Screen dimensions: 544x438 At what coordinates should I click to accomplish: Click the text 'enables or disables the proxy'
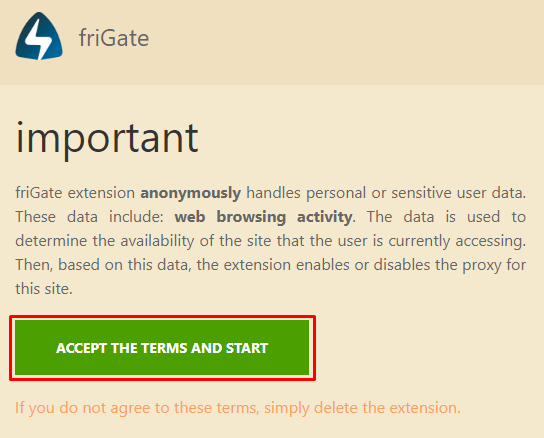pos(399,265)
